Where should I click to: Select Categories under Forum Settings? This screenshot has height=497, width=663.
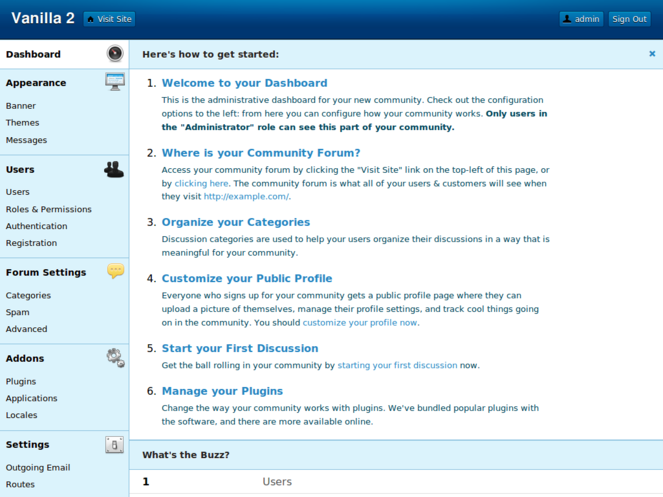[28, 295]
